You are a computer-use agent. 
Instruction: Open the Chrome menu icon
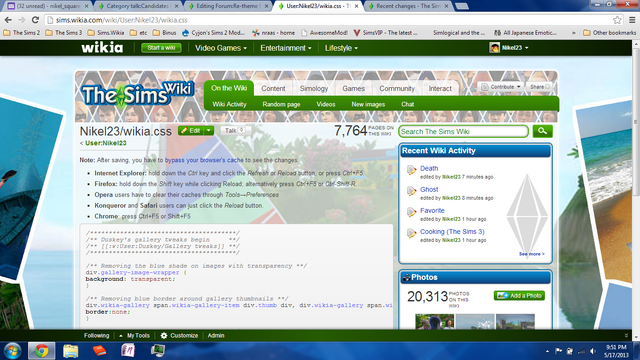[632, 20]
